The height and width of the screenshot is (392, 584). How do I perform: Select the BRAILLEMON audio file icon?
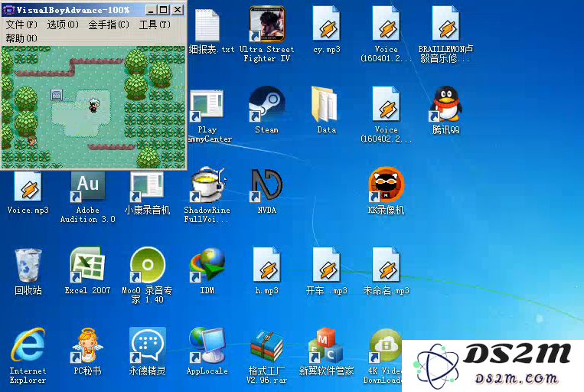tap(445, 24)
